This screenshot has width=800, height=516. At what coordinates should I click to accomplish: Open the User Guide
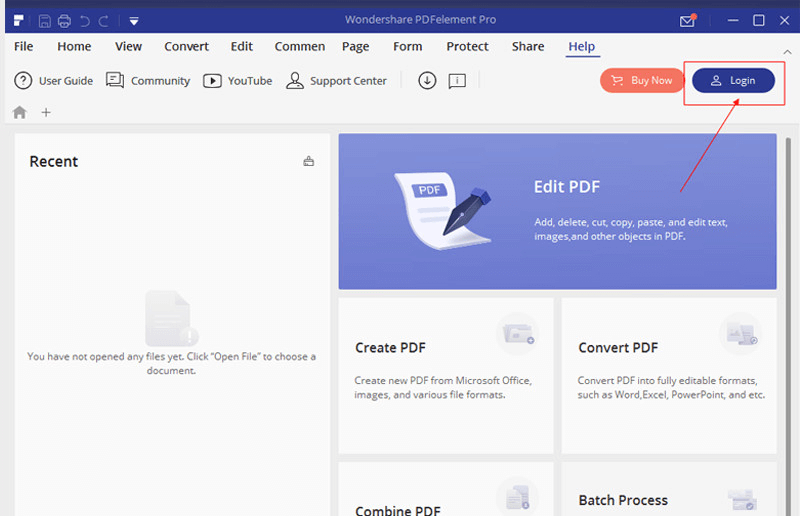54,81
